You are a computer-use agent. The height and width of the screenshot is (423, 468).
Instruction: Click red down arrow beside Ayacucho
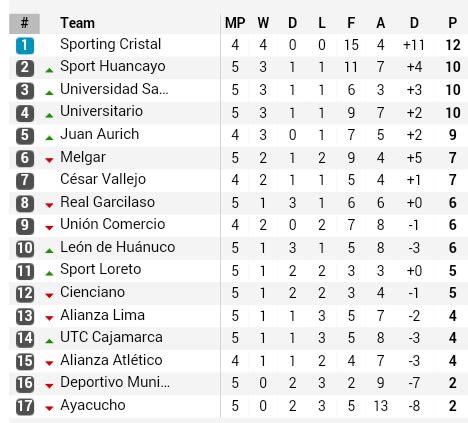(x=49, y=408)
